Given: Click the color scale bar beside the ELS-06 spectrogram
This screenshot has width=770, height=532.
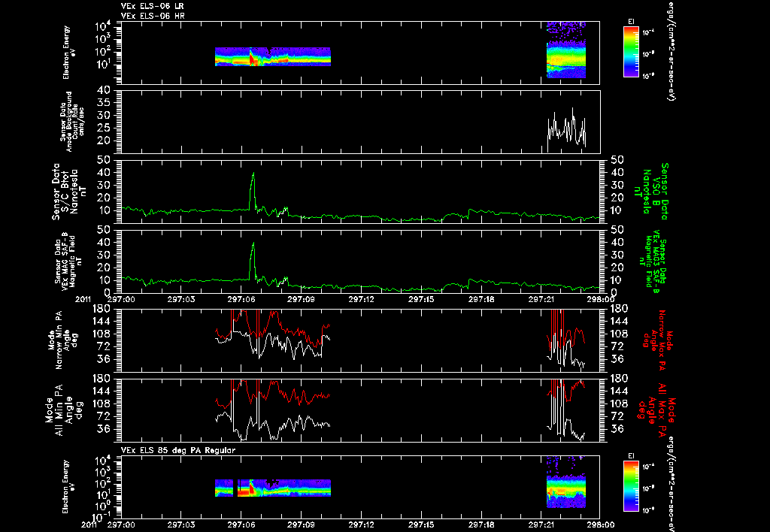Looking at the screenshot, I should pos(631,52).
